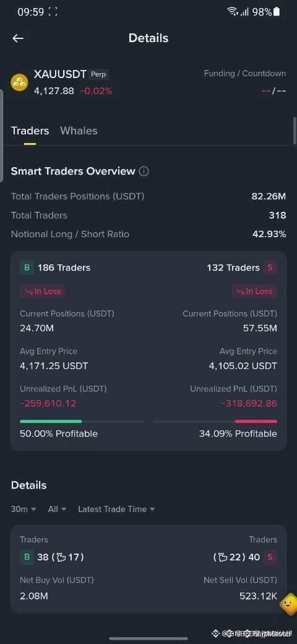The width and height of the screenshot is (297, 644).
Task: Tap the red S sellers badge in overview
Action: click(270, 268)
